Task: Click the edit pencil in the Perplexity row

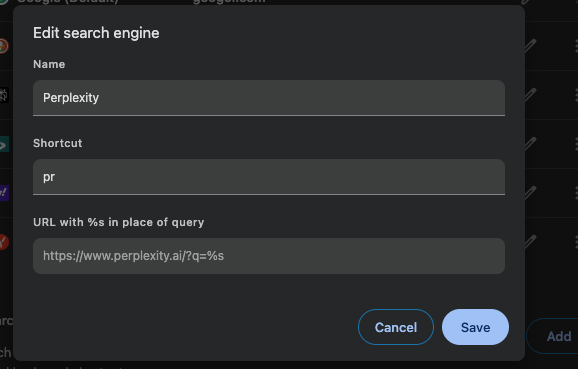Action: [x=531, y=95]
